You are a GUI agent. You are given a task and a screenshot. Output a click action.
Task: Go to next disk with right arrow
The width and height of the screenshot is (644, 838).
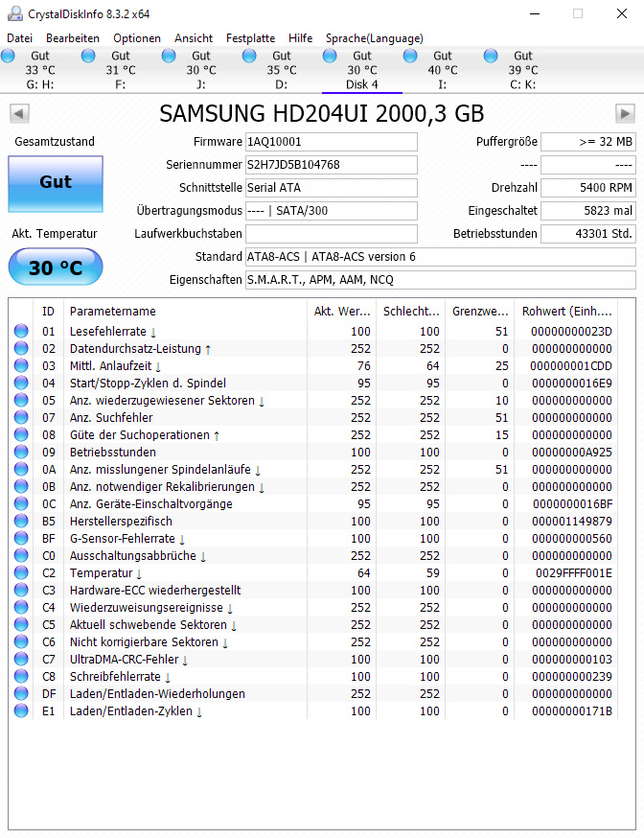click(625, 113)
